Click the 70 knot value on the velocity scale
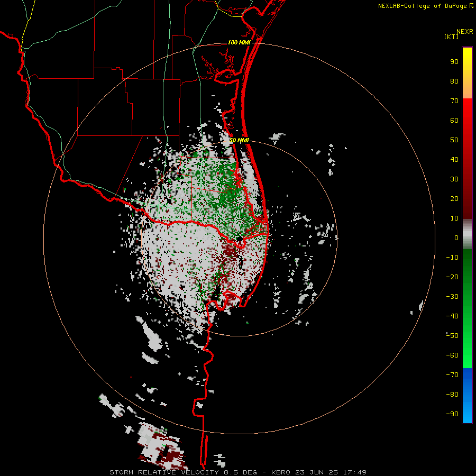This screenshot has height=476, width=476. click(x=454, y=101)
